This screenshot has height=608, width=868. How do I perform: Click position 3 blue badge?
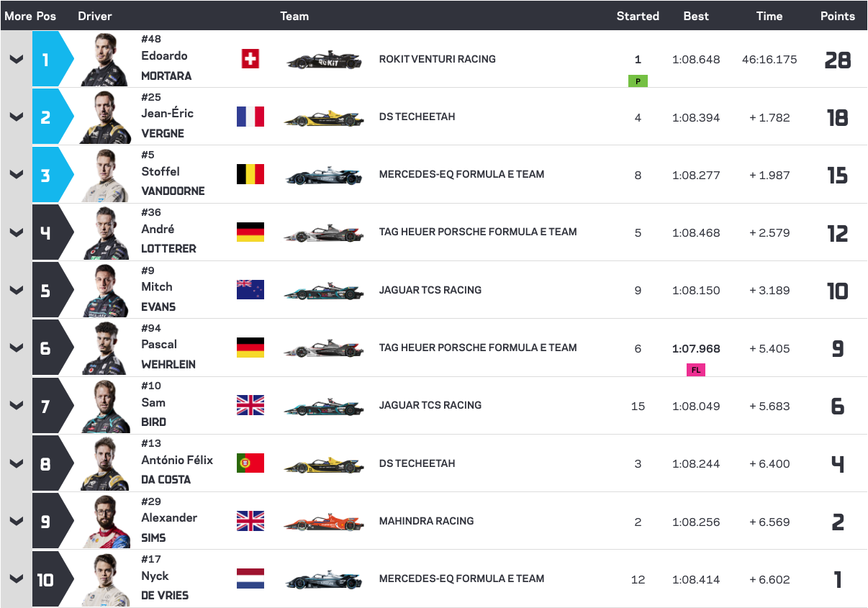click(48, 175)
